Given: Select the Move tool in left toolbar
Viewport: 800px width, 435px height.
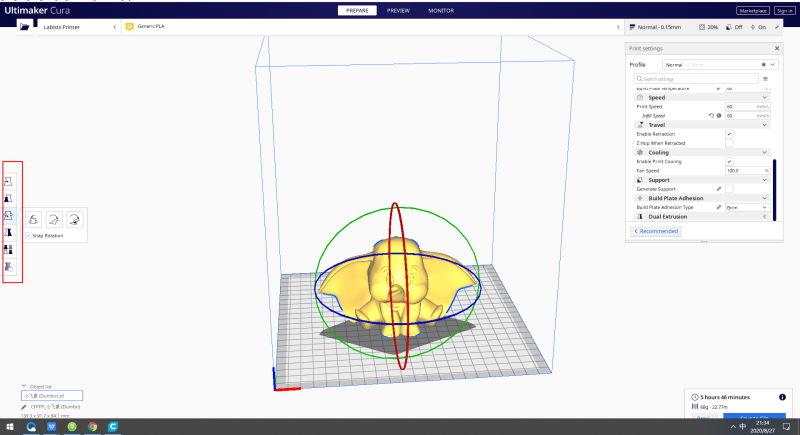Looking at the screenshot, I should pos(8,181).
